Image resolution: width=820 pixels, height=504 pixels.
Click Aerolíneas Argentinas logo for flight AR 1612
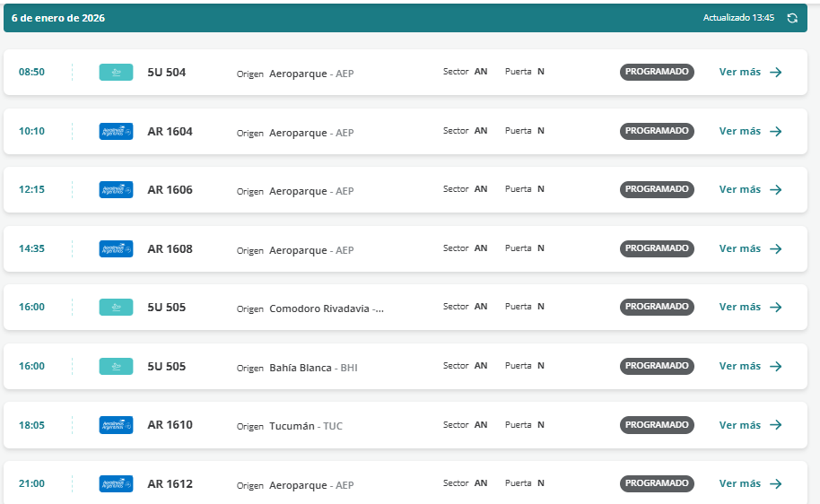(x=116, y=484)
